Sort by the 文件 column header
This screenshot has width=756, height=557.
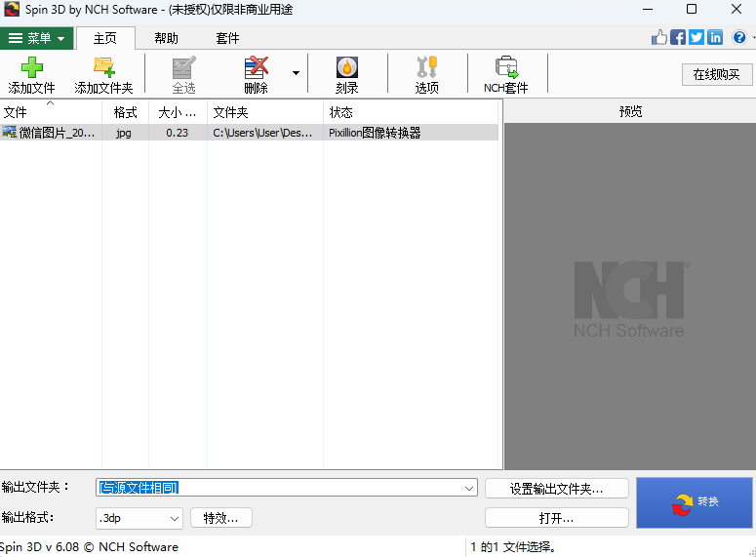coord(51,112)
